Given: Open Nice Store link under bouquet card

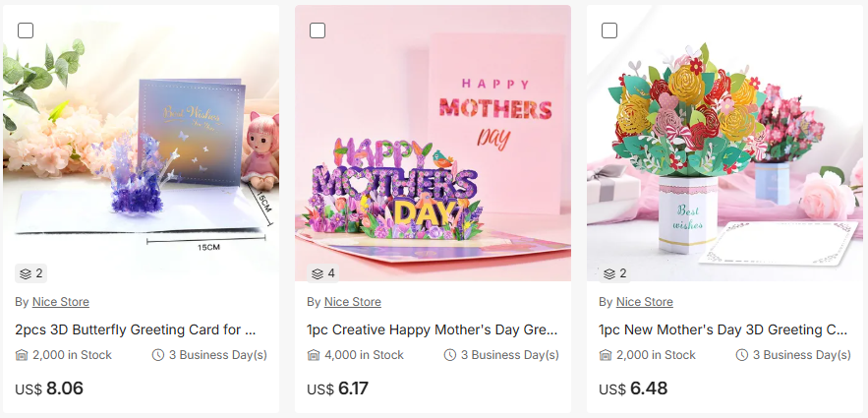Looking at the screenshot, I should tap(644, 302).
